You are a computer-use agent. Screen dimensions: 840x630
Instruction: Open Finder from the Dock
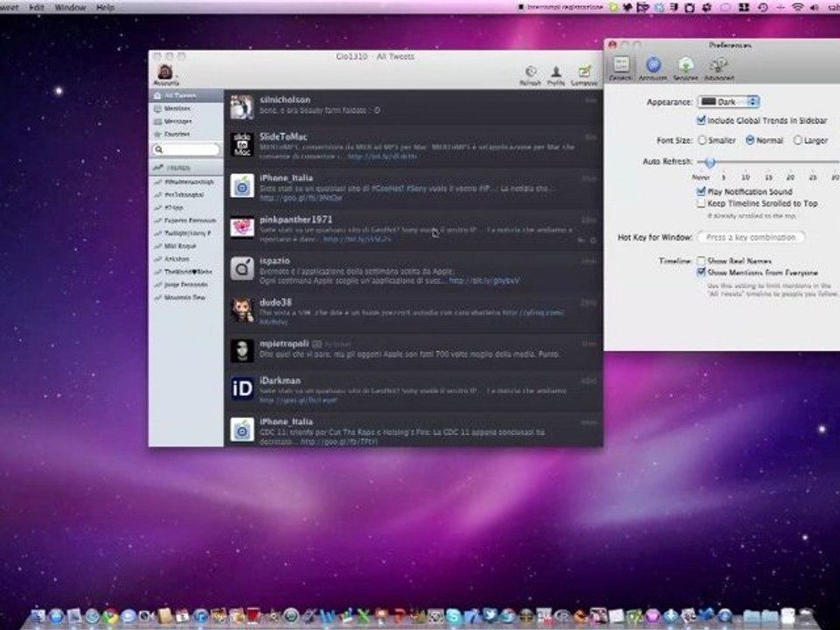tap(38, 616)
